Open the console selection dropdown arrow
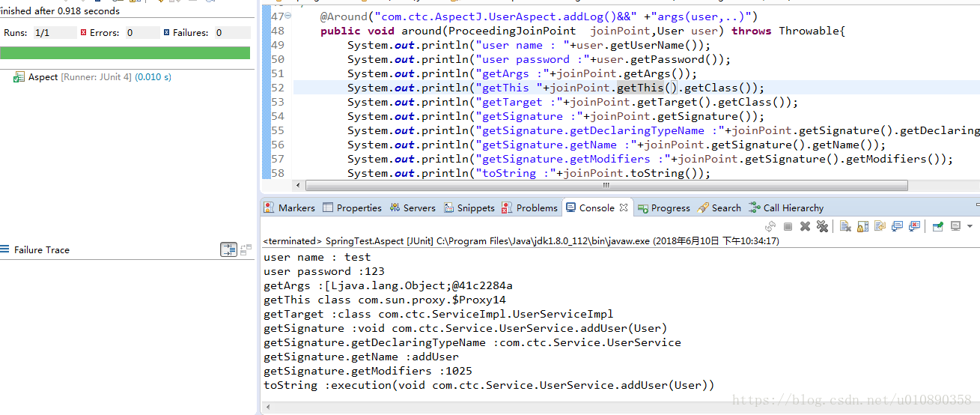 point(970,226)
